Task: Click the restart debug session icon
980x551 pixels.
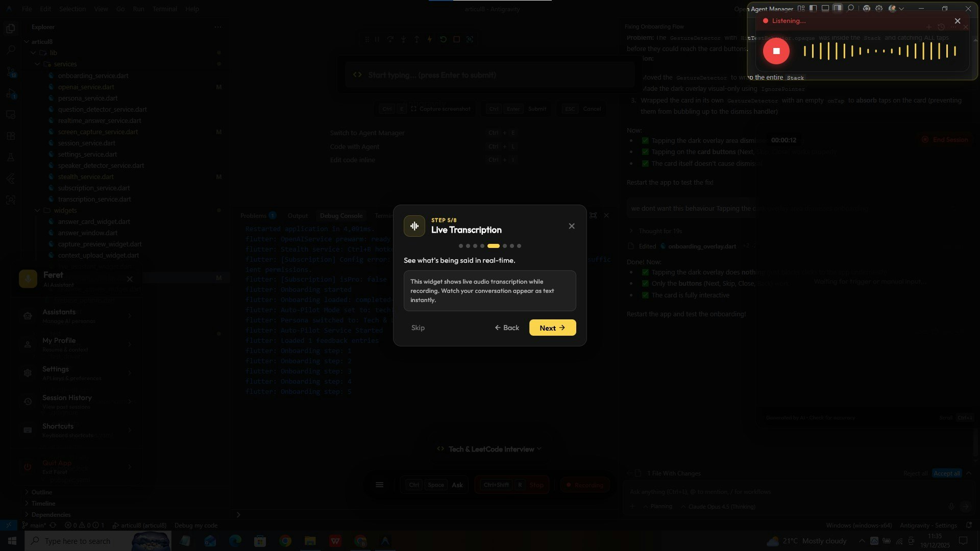Action: [x=443, y=39]
